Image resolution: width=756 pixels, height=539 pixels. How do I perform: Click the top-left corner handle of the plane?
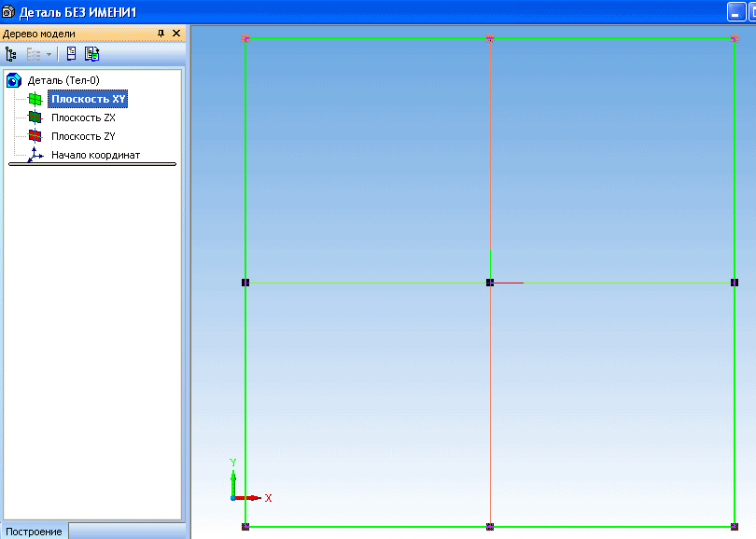245,38
